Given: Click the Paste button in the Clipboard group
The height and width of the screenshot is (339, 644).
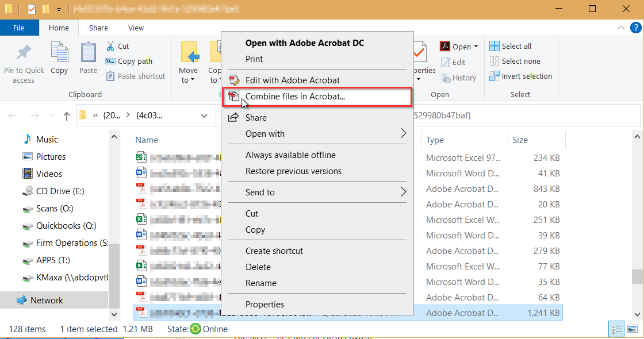Looking at the screenshot, I should (x=88, y=58).
